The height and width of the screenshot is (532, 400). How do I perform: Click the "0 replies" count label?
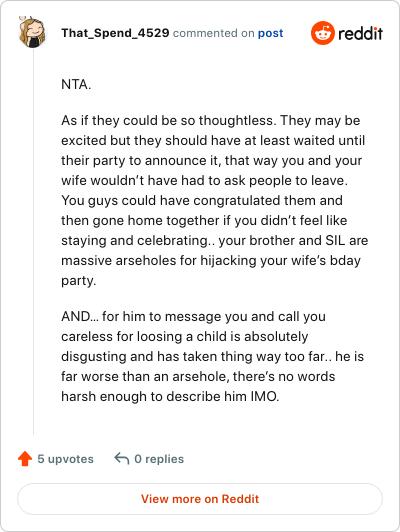(159, 459)
